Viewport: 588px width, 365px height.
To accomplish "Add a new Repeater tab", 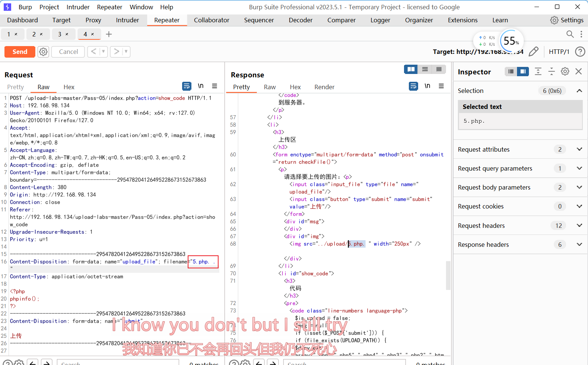I will coord(109,34).
